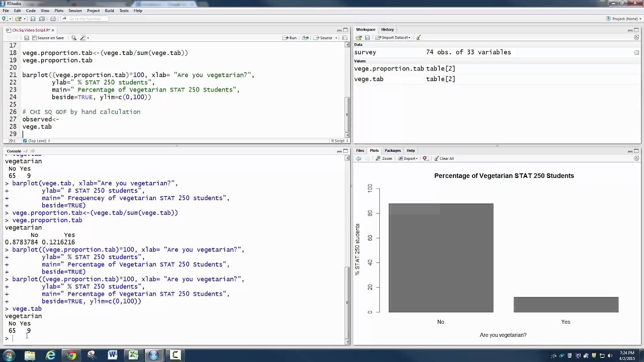Open the Plots menu
This screenshot has width=644, height=362.
click(x=59, y=11)
